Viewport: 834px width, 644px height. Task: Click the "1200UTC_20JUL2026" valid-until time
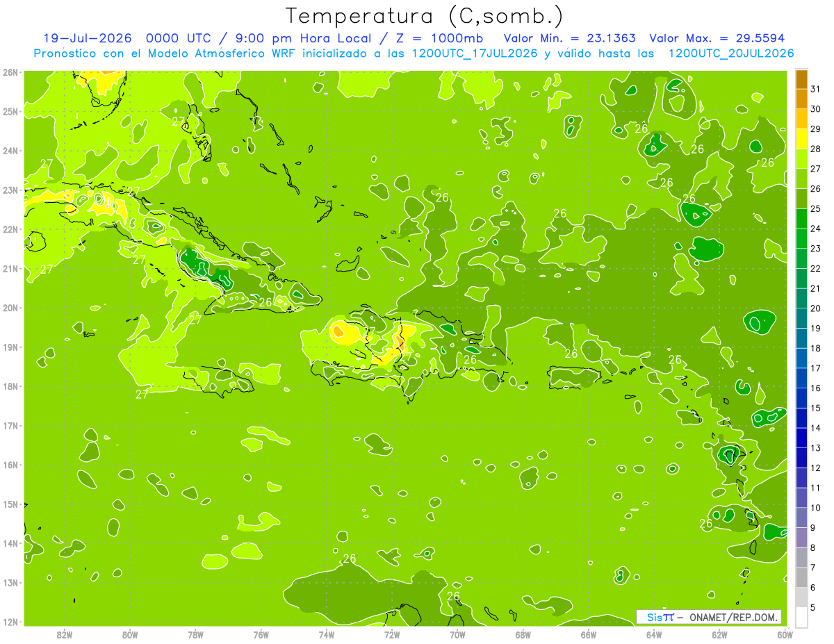click(x=730, y=53)
